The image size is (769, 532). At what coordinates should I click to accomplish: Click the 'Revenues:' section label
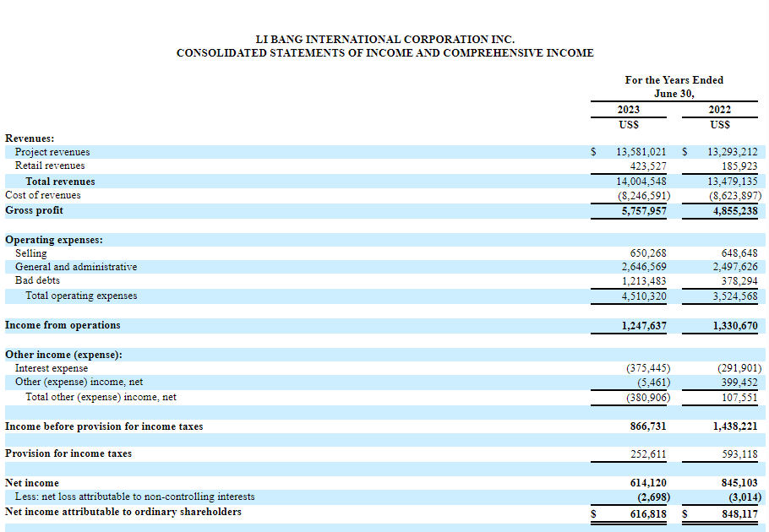(30, 138)
